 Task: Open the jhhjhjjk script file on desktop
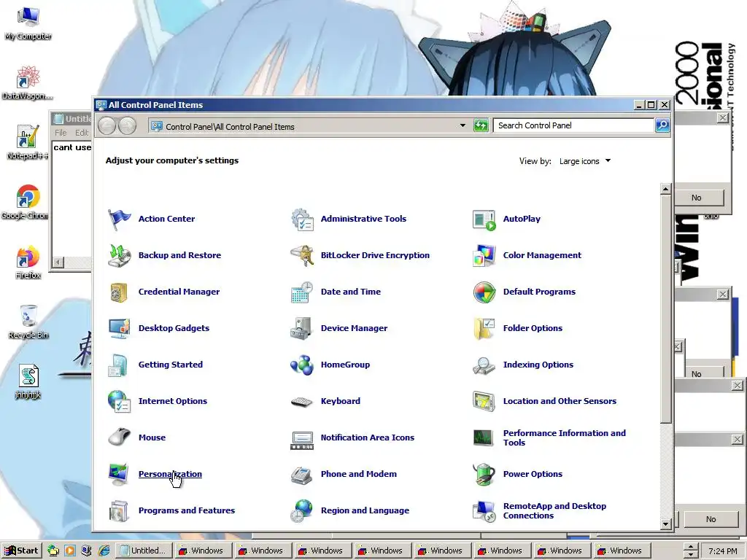[x=28, y=382]
